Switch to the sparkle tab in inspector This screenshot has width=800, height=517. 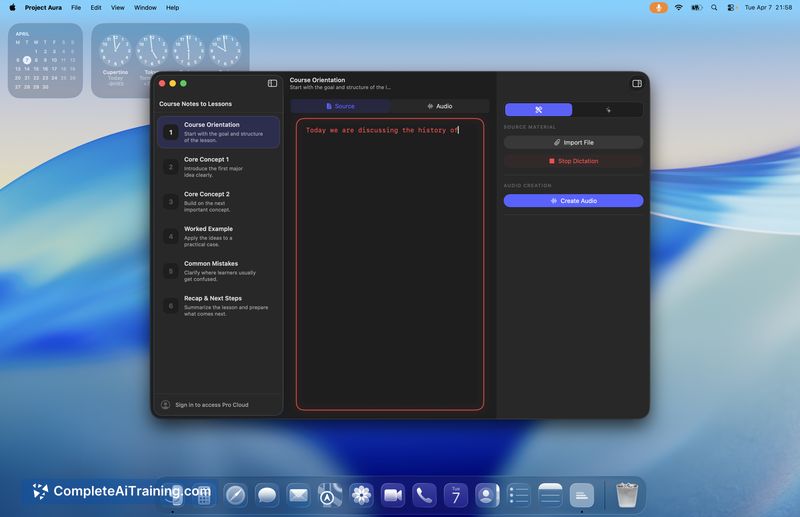(608, 110)
